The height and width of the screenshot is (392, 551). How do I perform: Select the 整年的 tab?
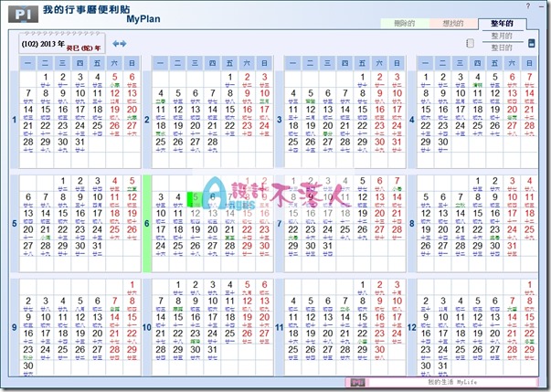pos(502,23)
